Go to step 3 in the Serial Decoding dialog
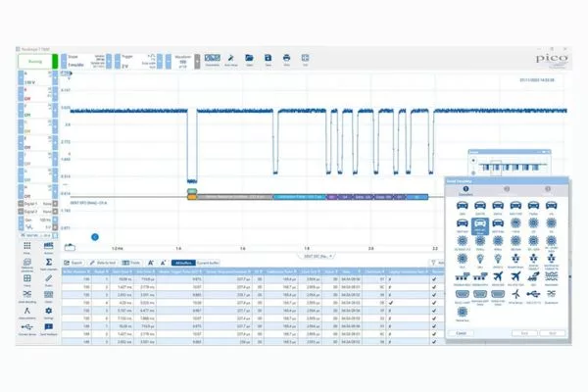This screenshot has height=392, width=588. pos(548,189)
